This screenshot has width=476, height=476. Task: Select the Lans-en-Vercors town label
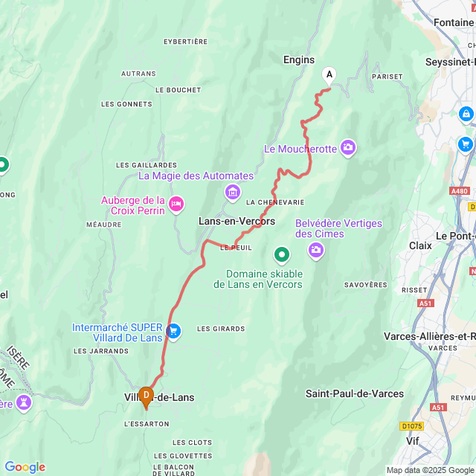[237, 222]
